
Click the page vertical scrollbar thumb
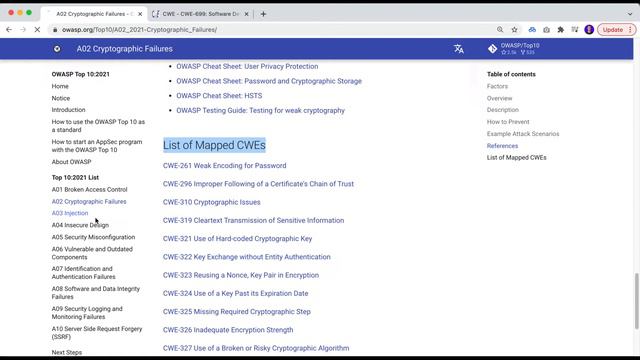pyautogui.click(x=636, y=301)
